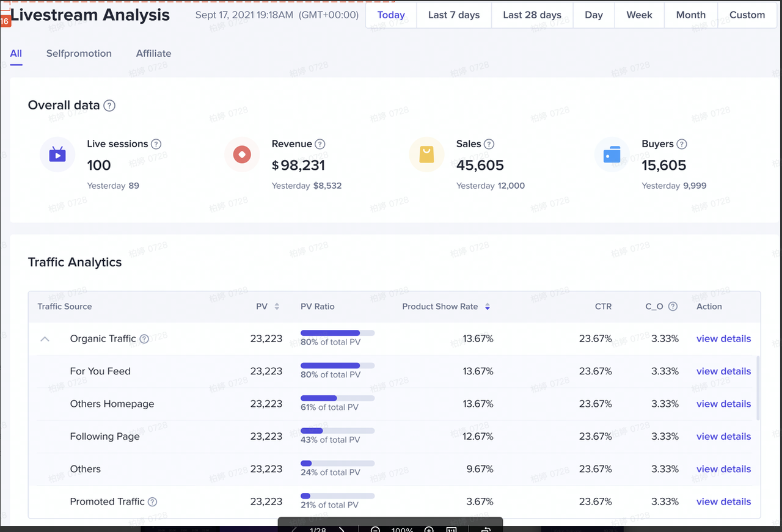The height and width of the screenshot is (532, 782).
Task: View details for Promoted Traffic
Action: pos(723,502)
